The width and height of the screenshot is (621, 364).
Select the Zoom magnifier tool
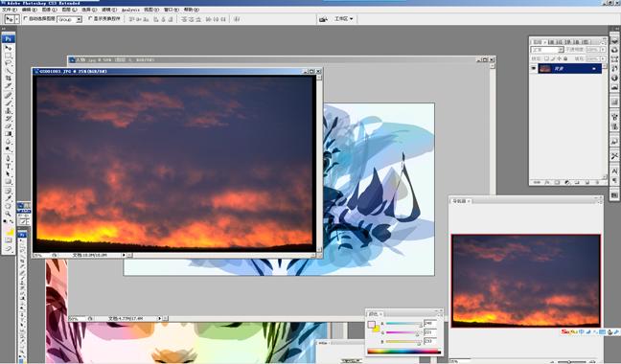pos(8,214)
